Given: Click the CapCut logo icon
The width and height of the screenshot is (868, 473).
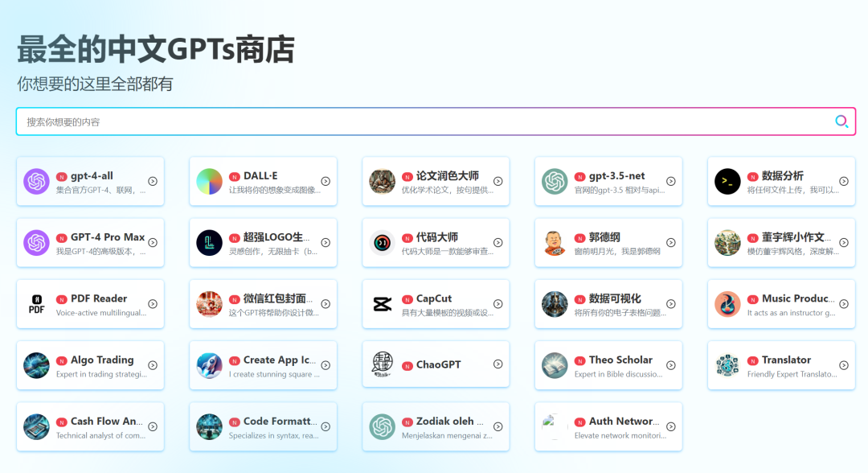Looking at the screenshot, I should click(382, 304).
